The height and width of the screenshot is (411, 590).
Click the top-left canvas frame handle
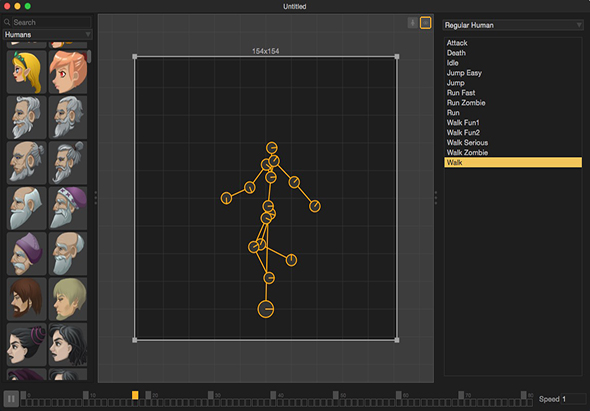[x=135, y=57]
